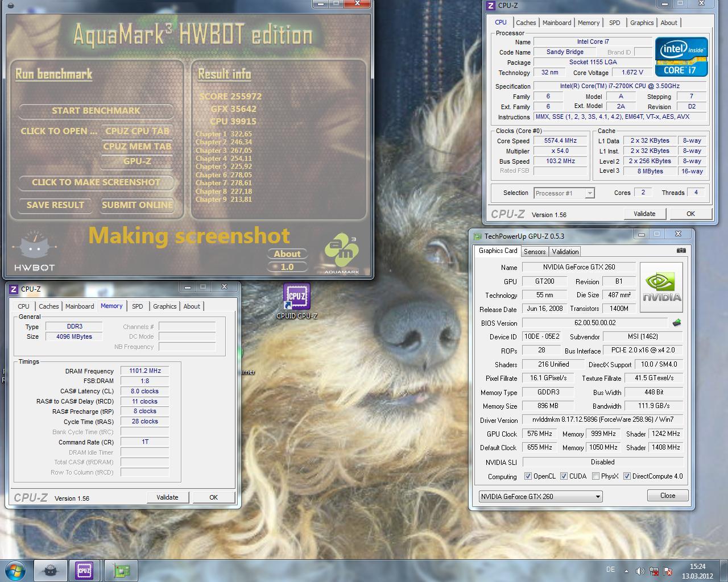The image size is (728, 582).
Task: Click the GPU-Z title bar icon
Action: coord(477,236)
